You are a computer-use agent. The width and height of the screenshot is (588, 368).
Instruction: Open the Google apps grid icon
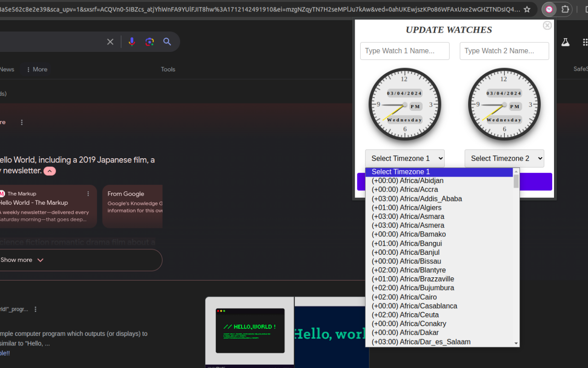[585, 41]
